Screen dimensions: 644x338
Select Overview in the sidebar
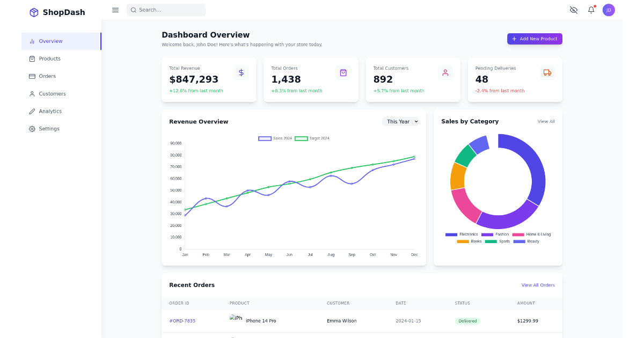[x=51, y=41]
